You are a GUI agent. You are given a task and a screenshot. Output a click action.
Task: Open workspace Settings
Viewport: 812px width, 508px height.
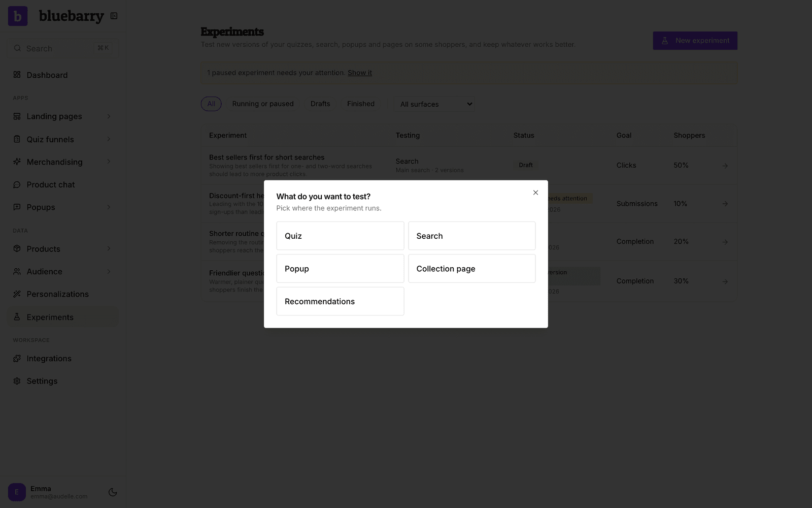coord(63,381)
